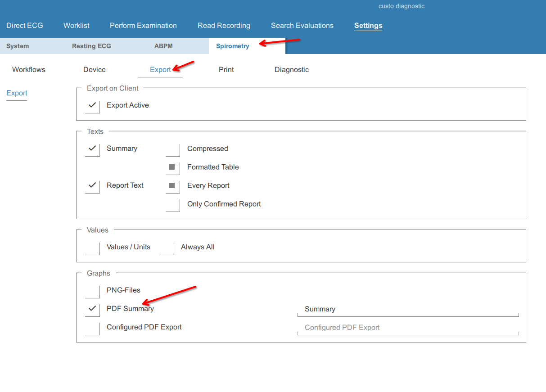Enable the Always All checkbox
The image size is (546, 392).
point(167,248)
